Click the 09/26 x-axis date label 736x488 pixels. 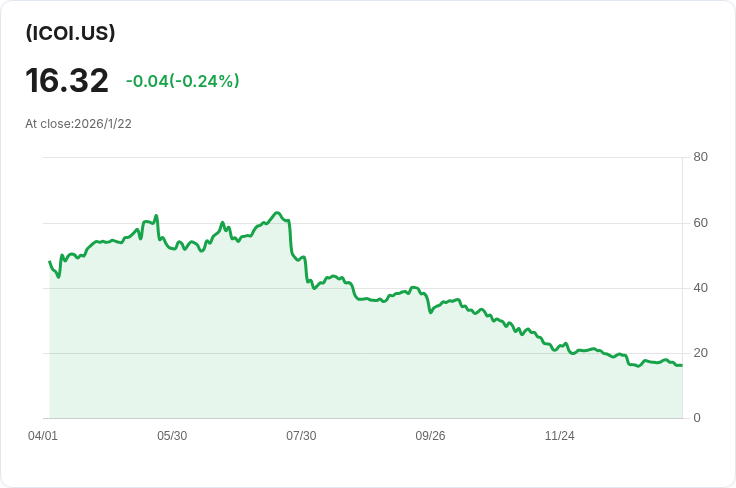click(x=430, y=436)
